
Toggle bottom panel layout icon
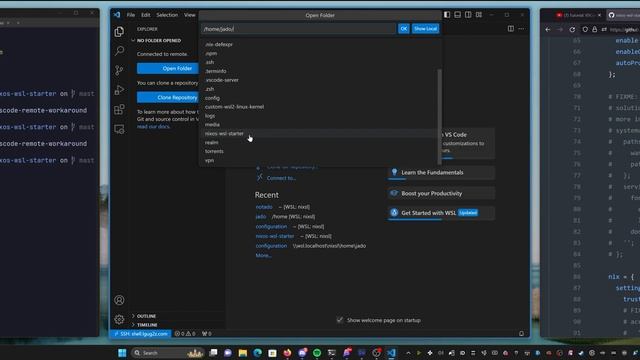[x=458, y=15]
